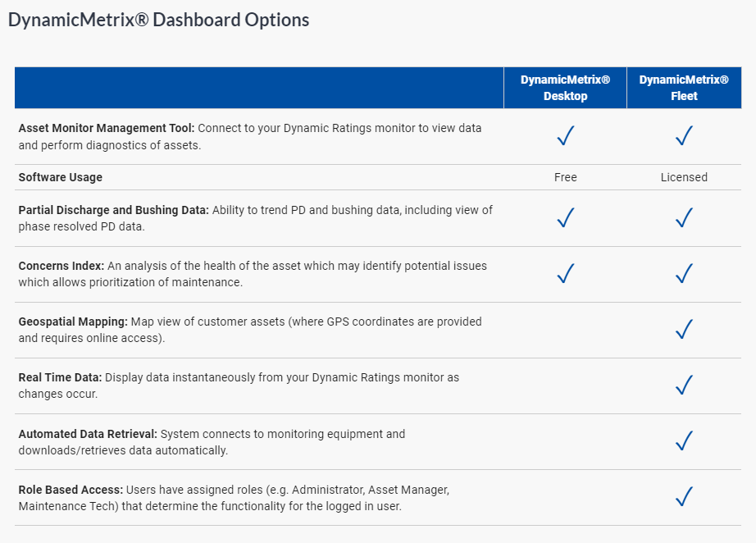Screen dimensions: 756x543
Task: Click the Fleet checkmark for Concerns Index
Action: click(x=684, y=273)
